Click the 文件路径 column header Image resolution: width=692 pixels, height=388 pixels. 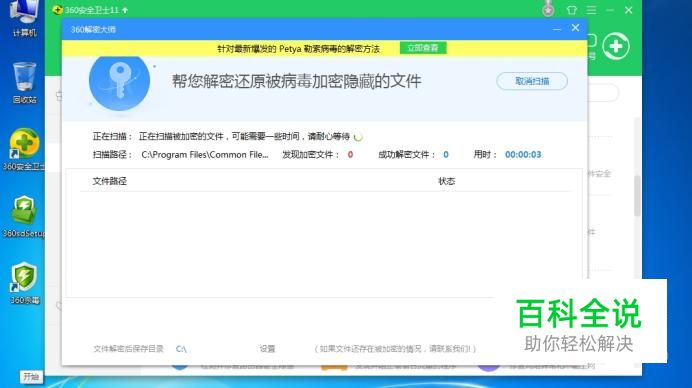coord(109,181)
